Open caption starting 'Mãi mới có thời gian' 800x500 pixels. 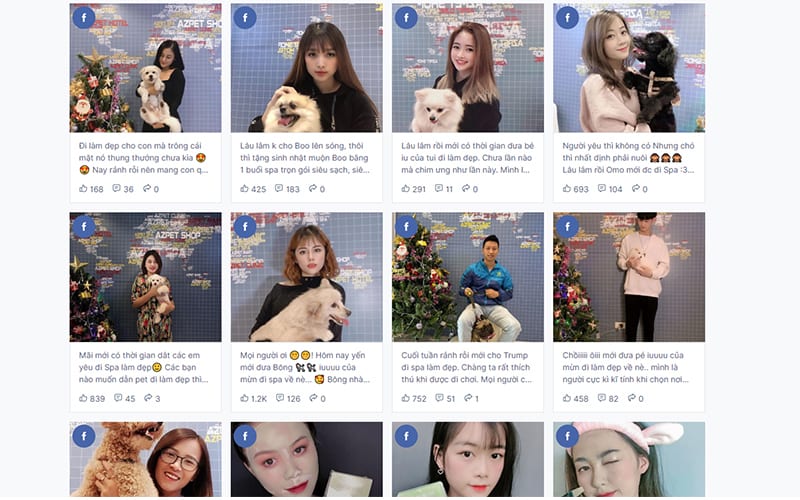tap(144, 367)
